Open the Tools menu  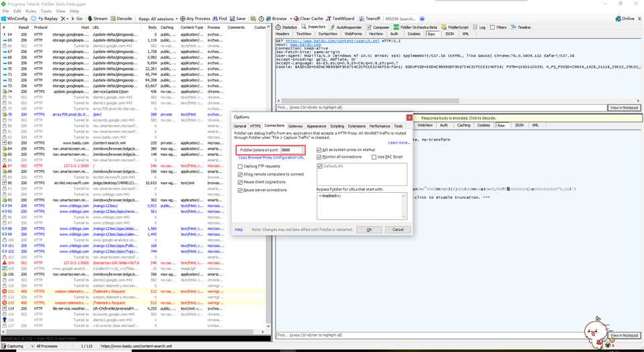click(x=46, y=11)
